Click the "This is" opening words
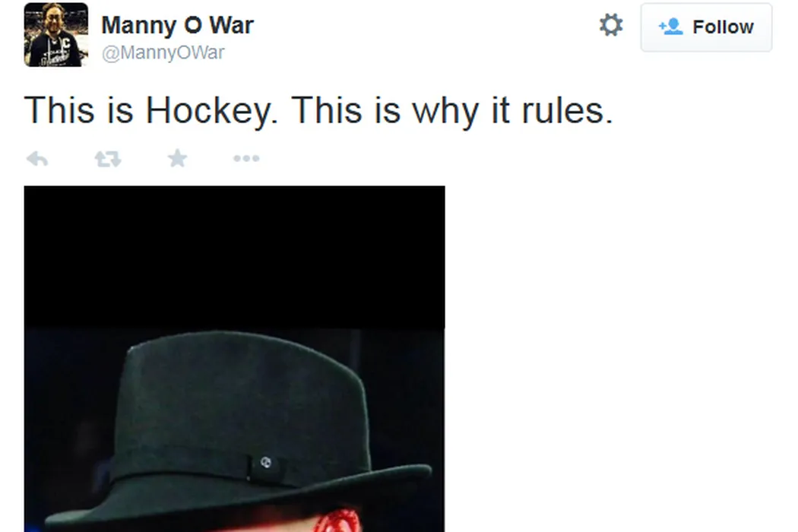The height and width of the screenshot is (532, 798). [79, 111]
